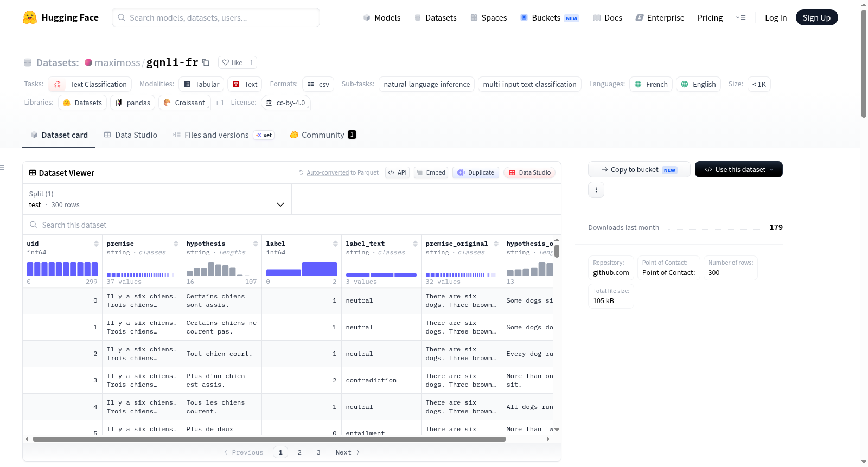Click the horizontal table scrollbar
The height and width of the screenshot is (467, 868).
(x=269, y=439)
